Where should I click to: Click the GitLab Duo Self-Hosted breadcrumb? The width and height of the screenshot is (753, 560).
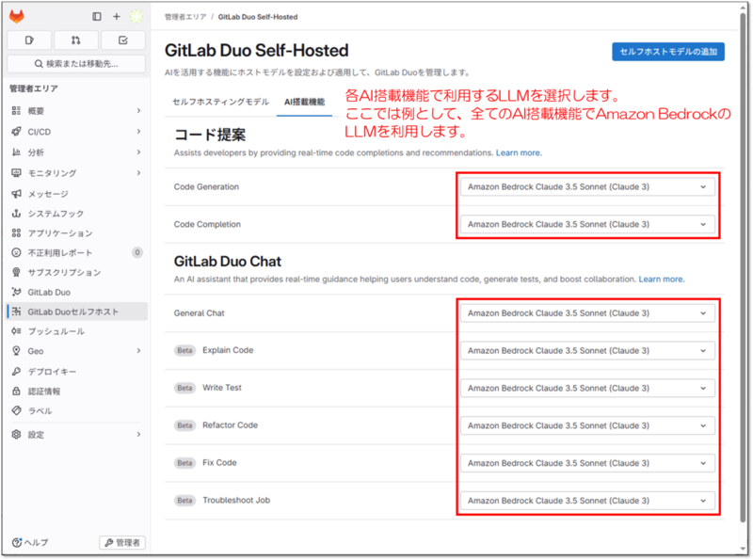[258, 17]
